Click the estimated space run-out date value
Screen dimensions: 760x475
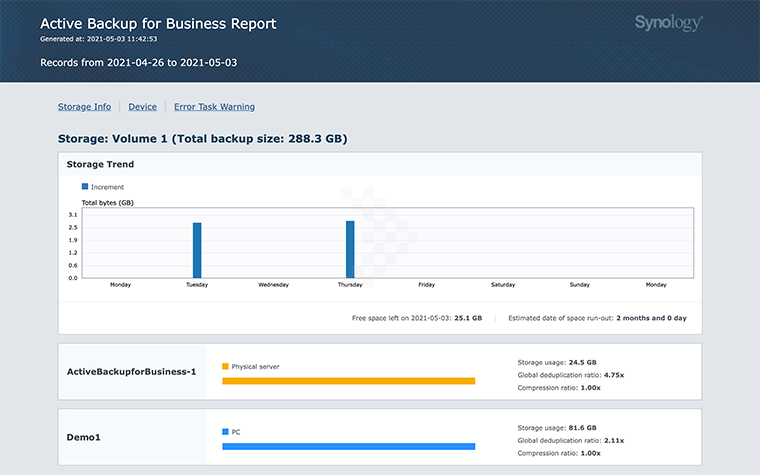651,318
